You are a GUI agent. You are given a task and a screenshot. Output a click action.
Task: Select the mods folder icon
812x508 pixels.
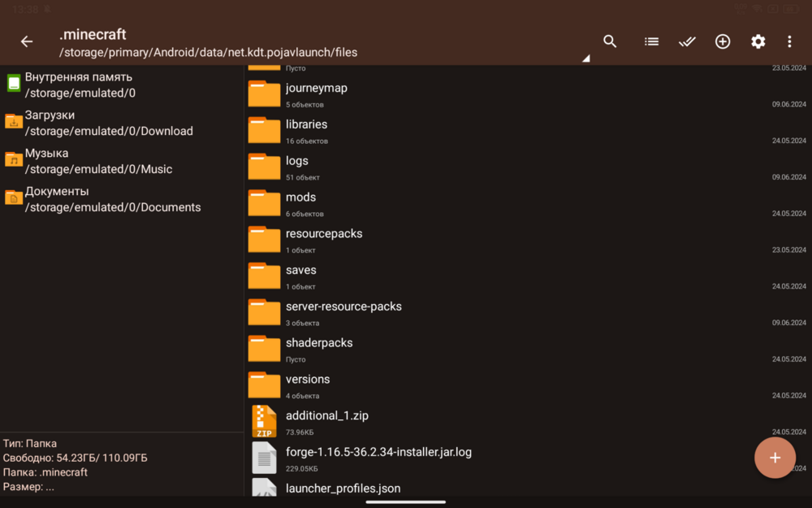tap(264, 202)
